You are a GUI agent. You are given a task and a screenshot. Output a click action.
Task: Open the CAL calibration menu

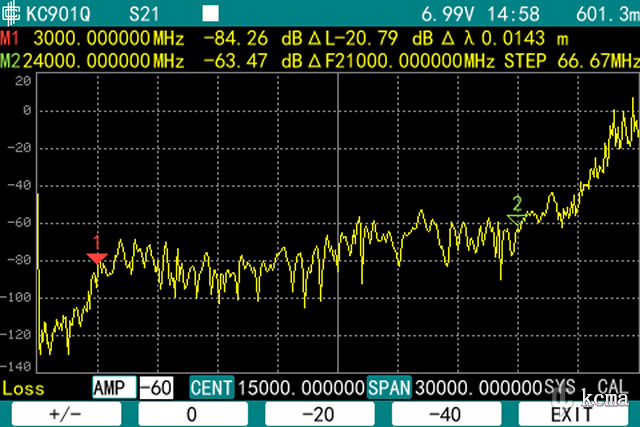click(x=613, y=387)
